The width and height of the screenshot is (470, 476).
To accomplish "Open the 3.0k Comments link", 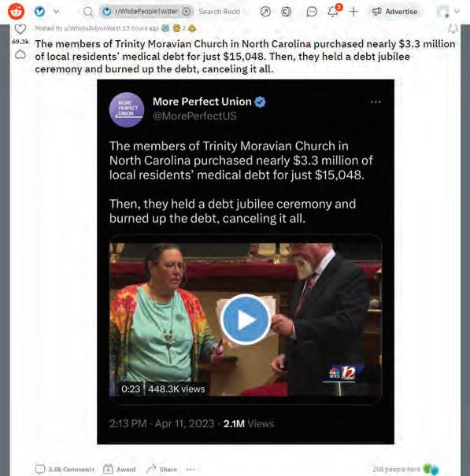I will pyautogui.click(x=65, y=470).
